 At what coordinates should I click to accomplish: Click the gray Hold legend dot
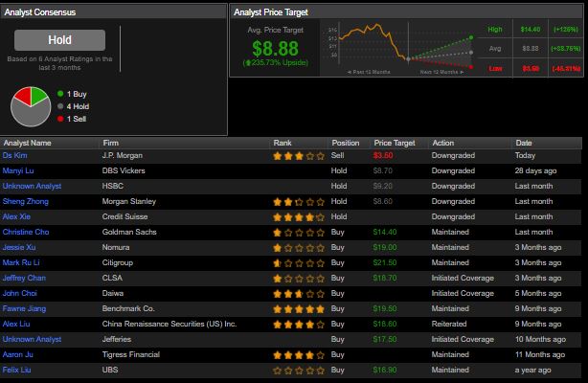coord(60,106)
